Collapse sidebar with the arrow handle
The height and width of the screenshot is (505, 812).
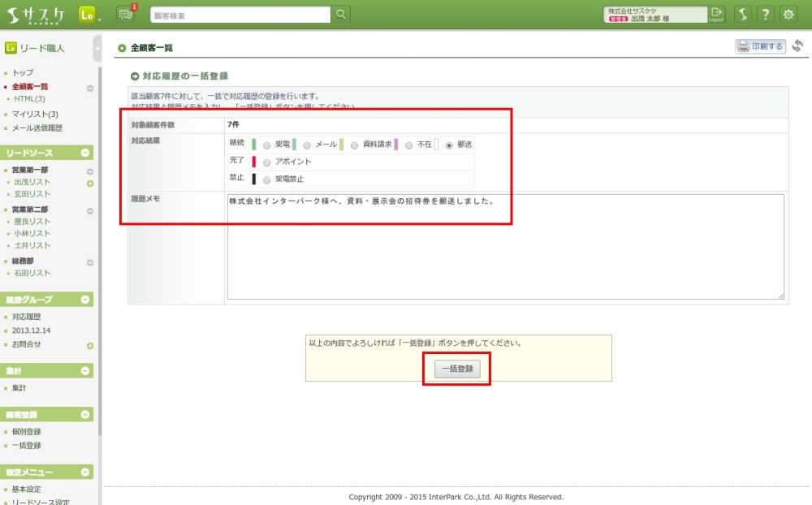(97, 49)
